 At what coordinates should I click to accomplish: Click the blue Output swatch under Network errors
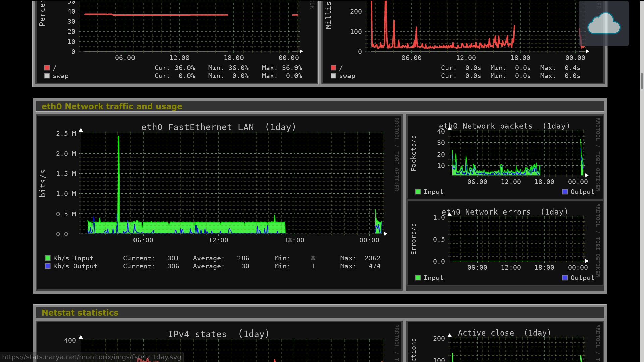point(565,278)
